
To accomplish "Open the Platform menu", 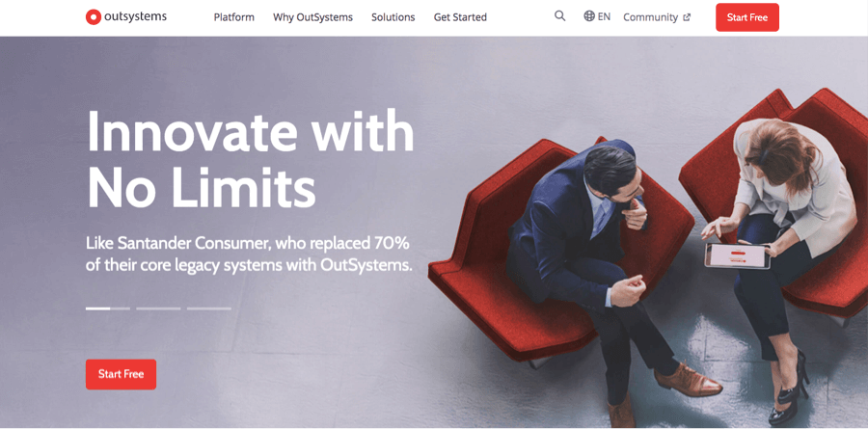I will point(234,17).
